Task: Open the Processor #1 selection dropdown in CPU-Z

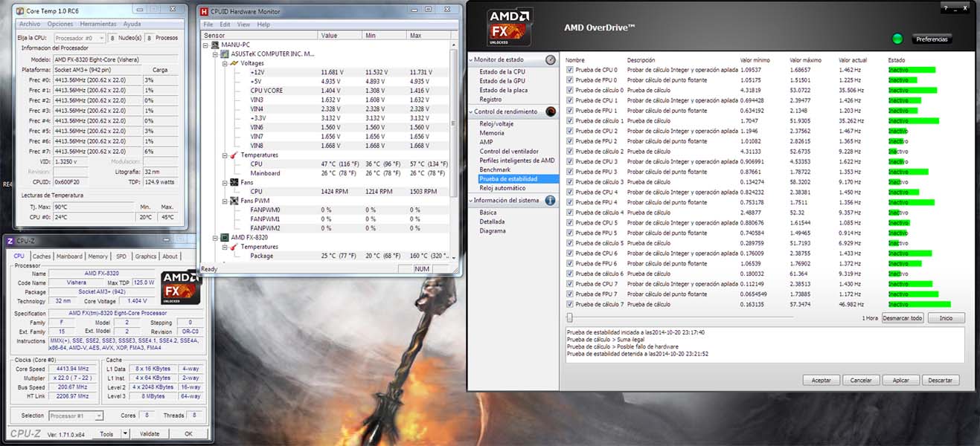Action: [98, 416]
